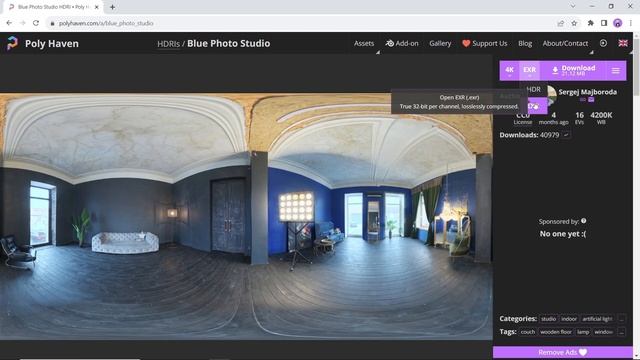Open the tab search chevron

(x=573, y=7)
